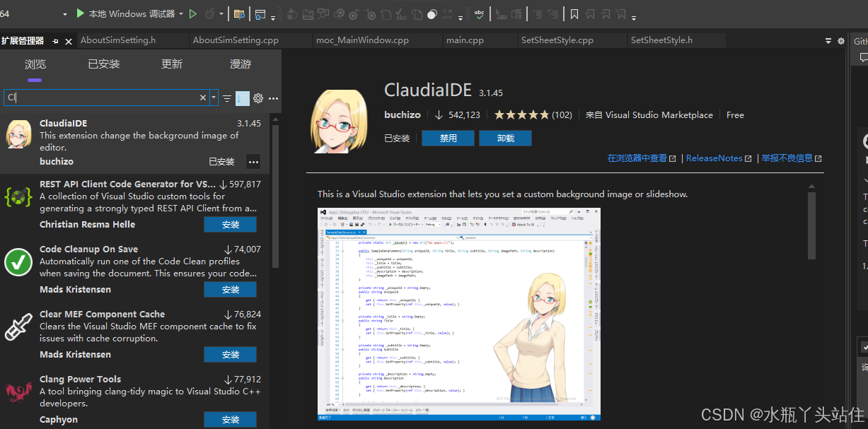Open extension manager settings gear
Screen dimensions: 868x429
(x=258, y=98)
